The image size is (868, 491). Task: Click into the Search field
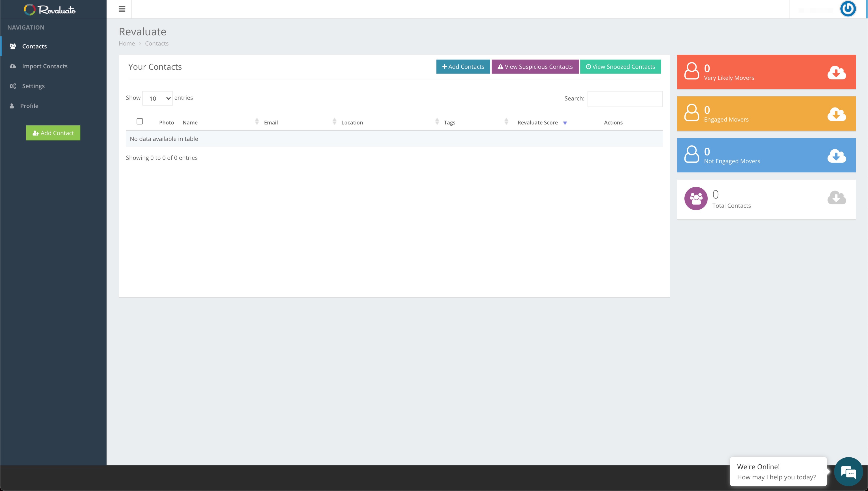(625, 99)
